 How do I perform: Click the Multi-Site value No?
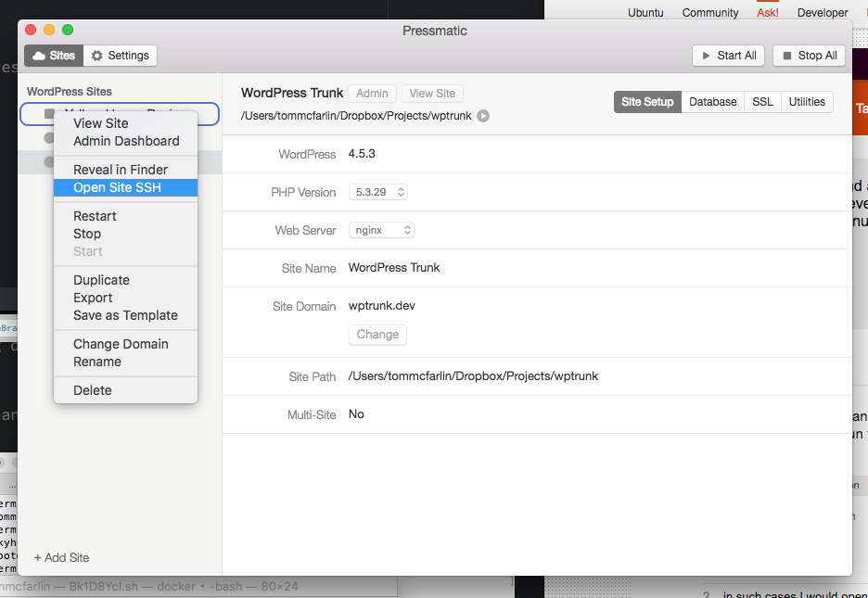coord(356,414)
